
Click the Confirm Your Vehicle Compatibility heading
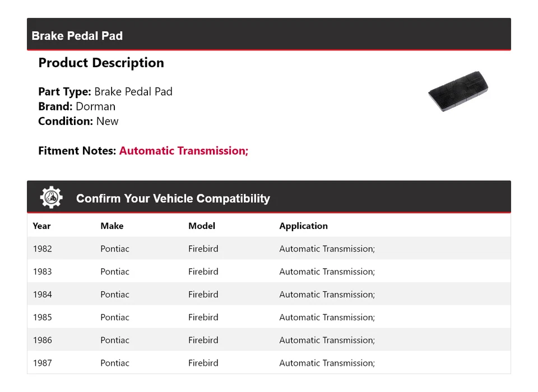click(x=173, y=198)
